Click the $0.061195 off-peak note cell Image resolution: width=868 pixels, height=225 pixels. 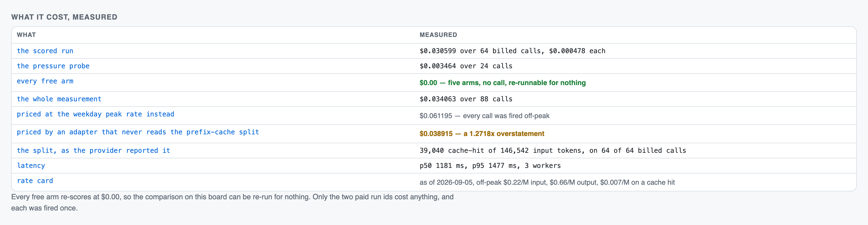pos(484,116)
